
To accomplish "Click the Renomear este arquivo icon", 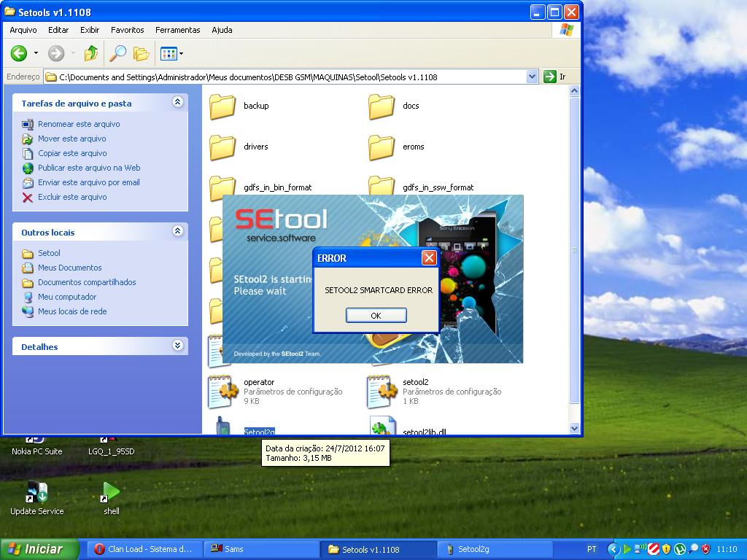I will 28,124.
